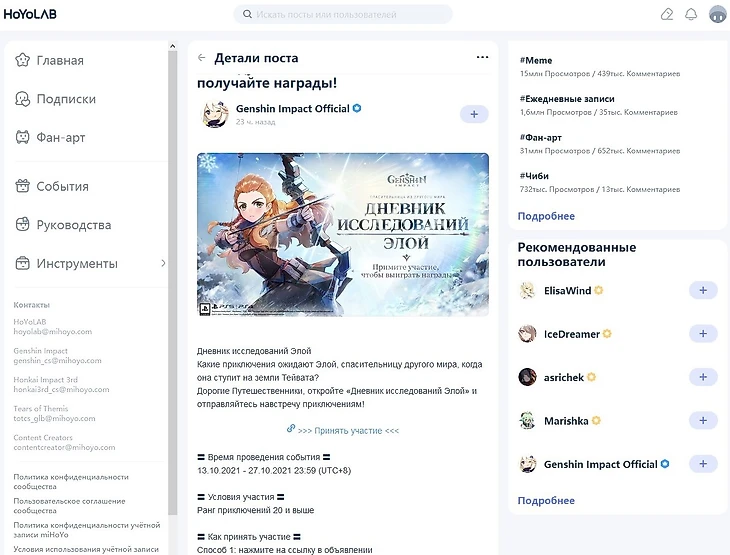Open the notifications bell icon

coord(691,14)
